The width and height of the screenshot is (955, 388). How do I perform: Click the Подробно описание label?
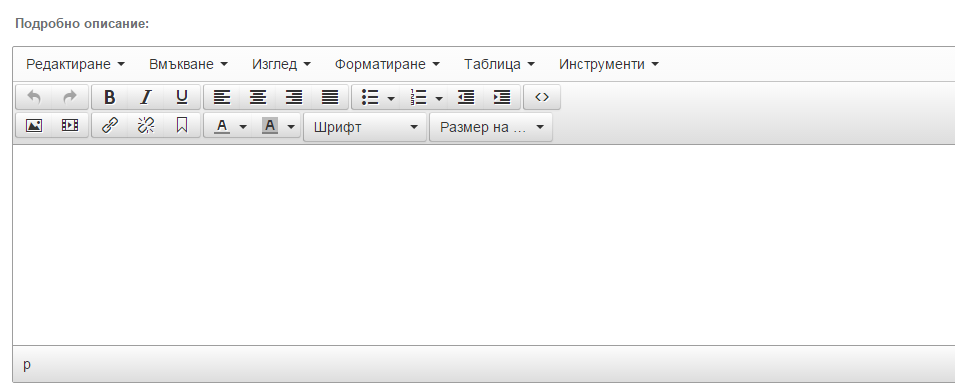[82, 24]
